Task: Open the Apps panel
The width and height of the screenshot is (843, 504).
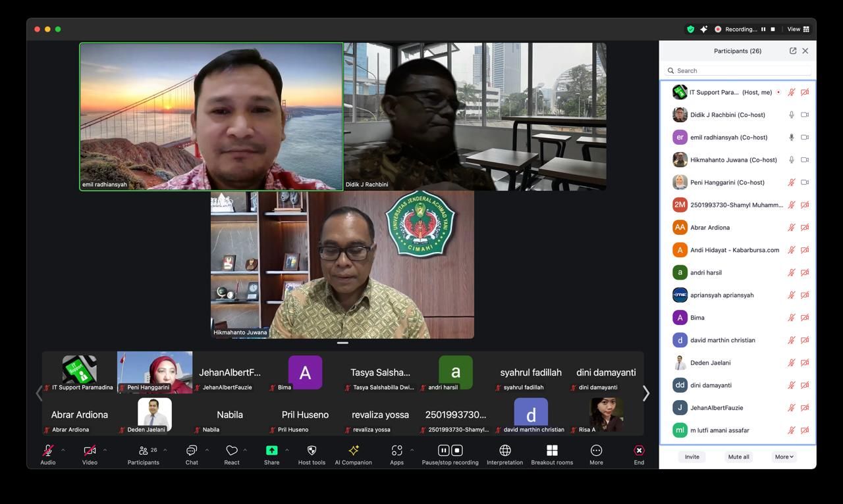Action: click(396, 454)
